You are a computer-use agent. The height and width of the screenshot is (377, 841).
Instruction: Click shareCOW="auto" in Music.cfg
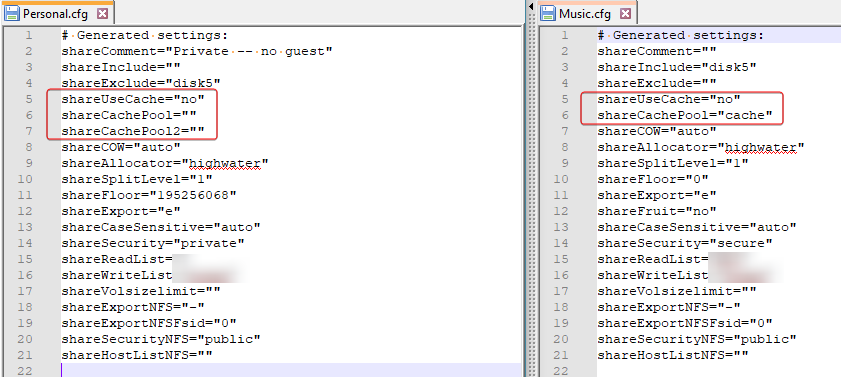[656, 131]
